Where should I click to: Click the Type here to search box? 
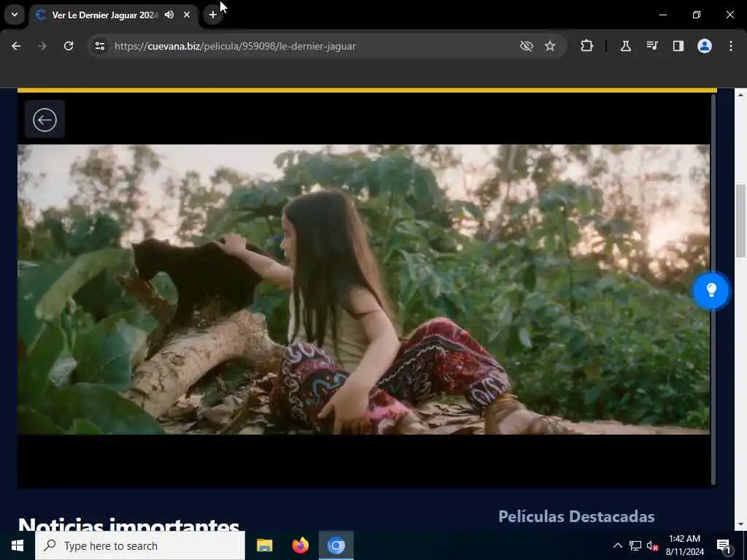coord(140,545)
